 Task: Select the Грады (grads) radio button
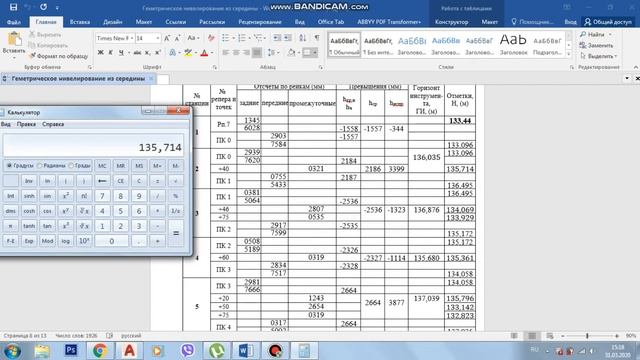71,166
